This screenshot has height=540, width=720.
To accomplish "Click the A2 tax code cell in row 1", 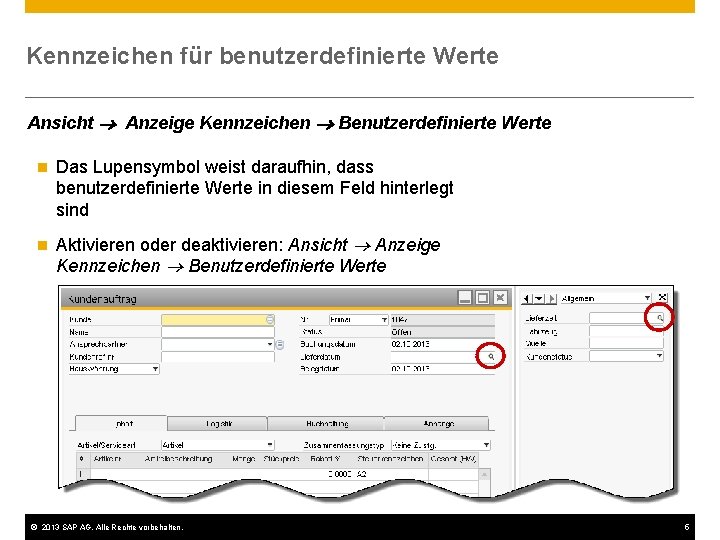I will point(361,474).
